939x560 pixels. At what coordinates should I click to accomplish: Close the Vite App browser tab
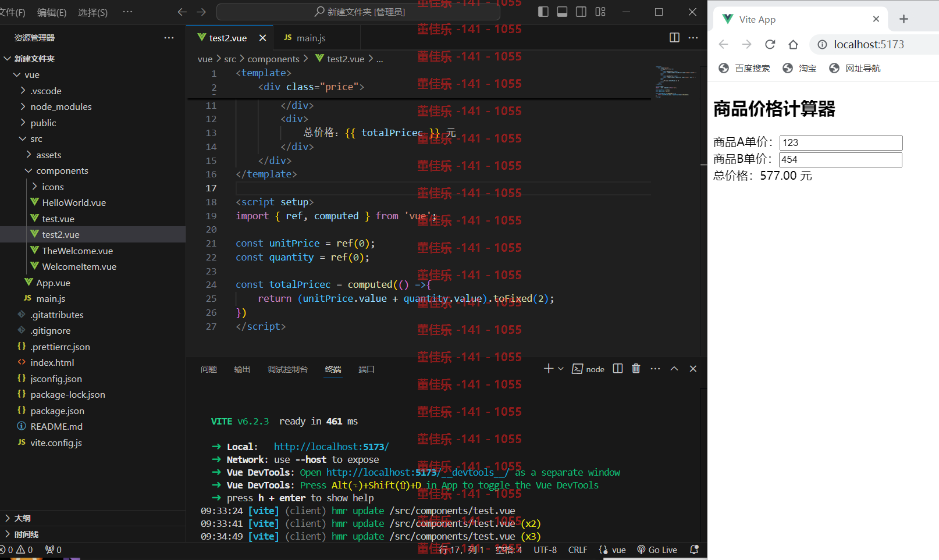(876, 19)
